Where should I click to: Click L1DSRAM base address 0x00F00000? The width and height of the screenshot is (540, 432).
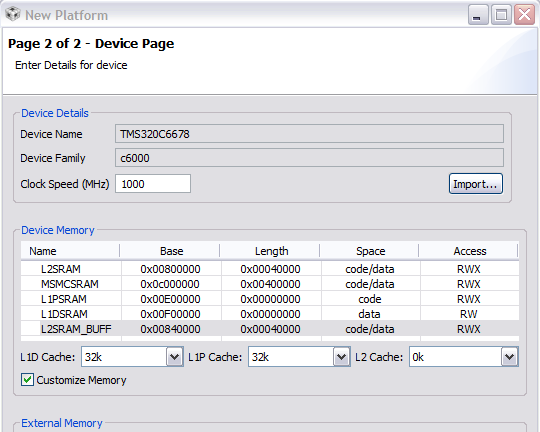click(170, 314)
